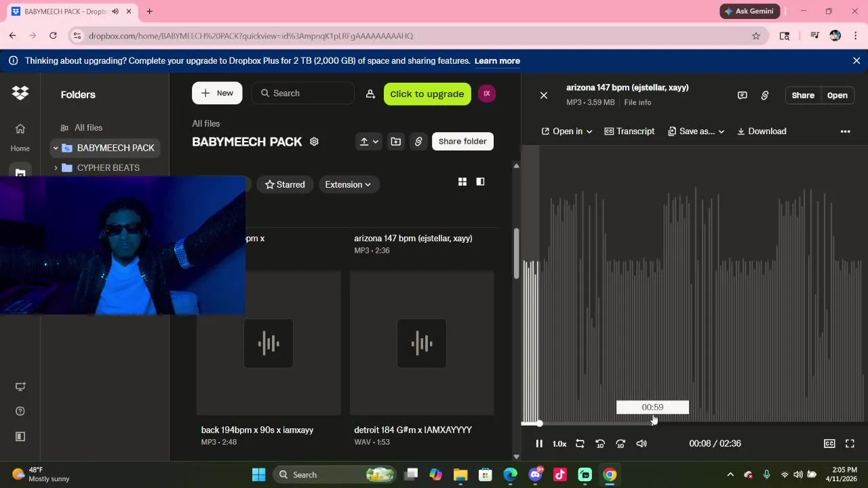This screenshot has width=868, height=488.
Task: Click the Open button in preview
Action: [x=837, y=96]
